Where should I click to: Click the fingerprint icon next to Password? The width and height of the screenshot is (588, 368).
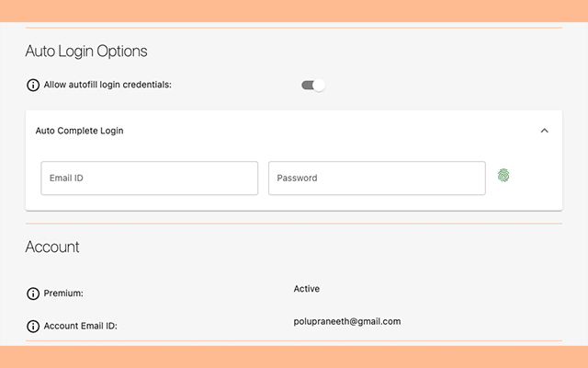click(x=503, y=175)
